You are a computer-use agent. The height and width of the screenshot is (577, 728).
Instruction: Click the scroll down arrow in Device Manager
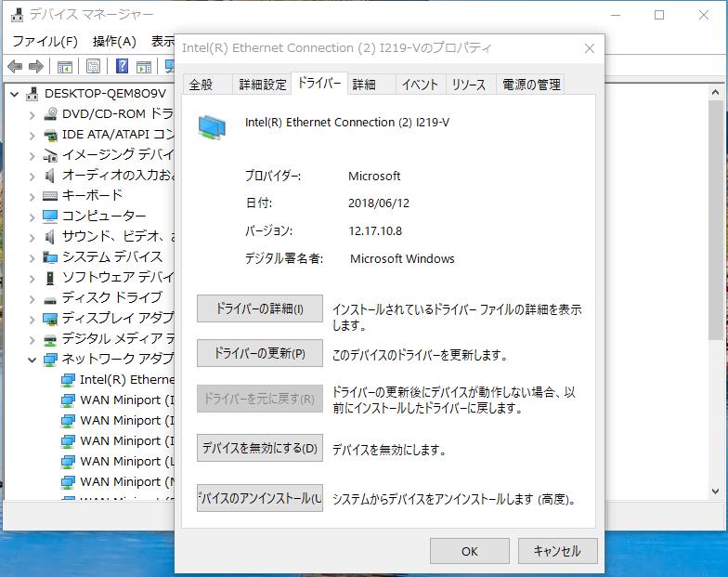715,491
